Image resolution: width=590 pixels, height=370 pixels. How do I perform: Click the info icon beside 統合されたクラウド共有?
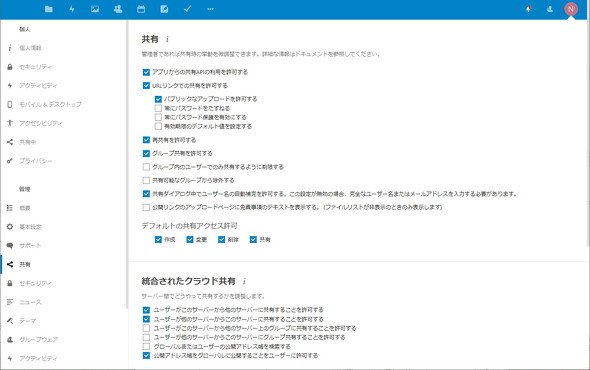[x=245, y=281]
